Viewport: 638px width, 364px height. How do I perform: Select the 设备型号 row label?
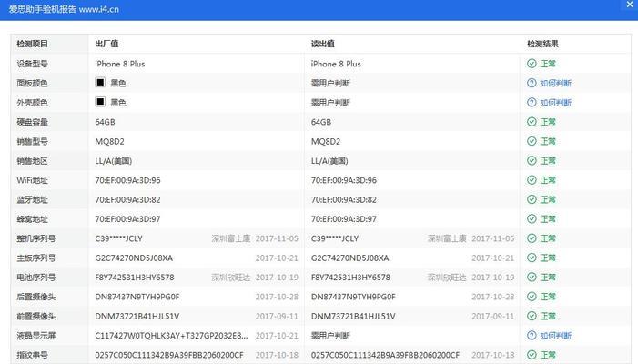click(x=32, y=64)
